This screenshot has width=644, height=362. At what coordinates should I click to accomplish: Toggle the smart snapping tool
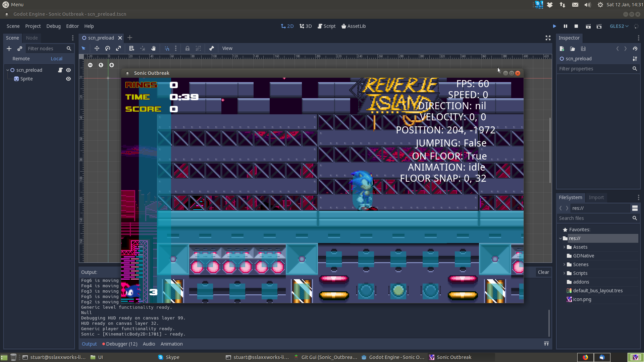coord(167,48)
